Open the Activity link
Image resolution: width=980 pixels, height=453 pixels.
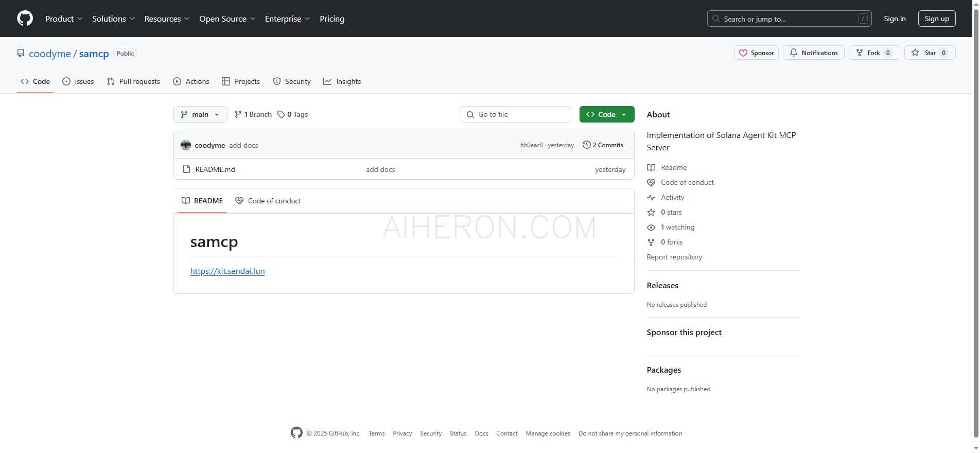(666, 197)
